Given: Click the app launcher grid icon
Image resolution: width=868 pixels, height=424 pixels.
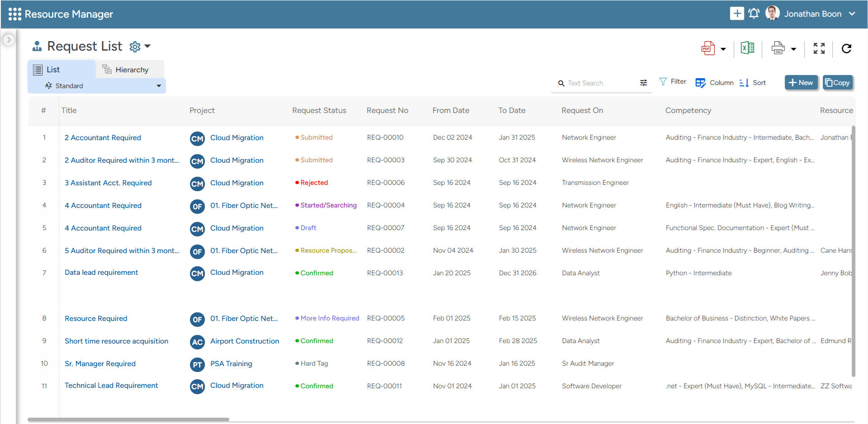Looking at the screenshot, I should (15, 14).
